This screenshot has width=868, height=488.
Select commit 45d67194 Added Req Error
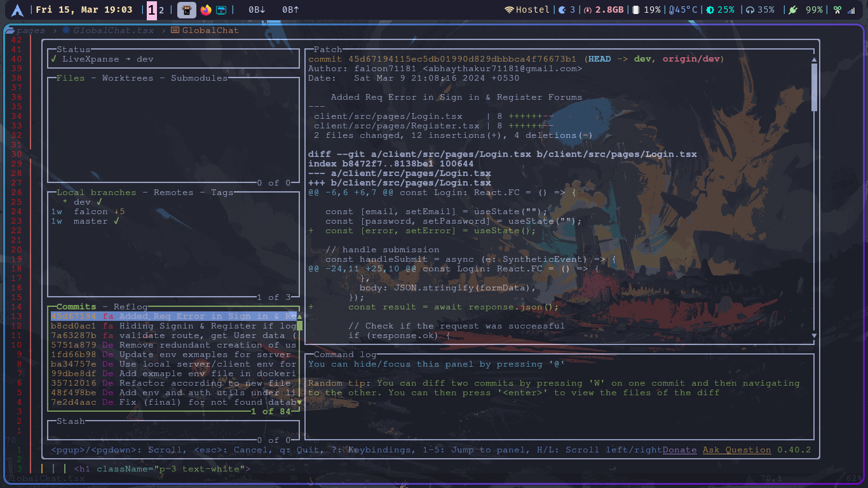pos(173,316)
